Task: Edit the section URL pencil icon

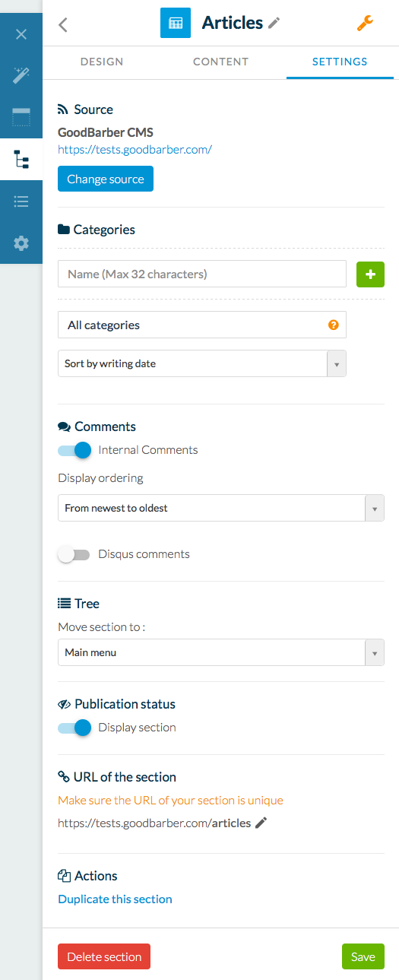Action: pos(261,823)
